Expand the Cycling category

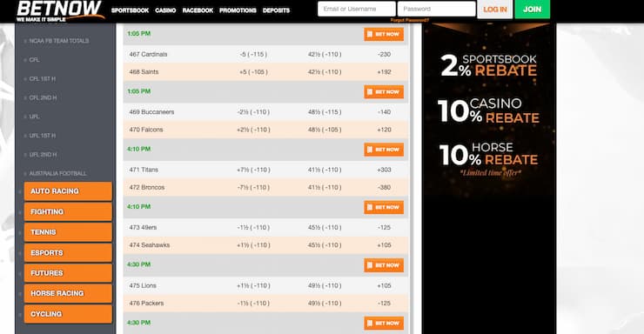(68, 314)
